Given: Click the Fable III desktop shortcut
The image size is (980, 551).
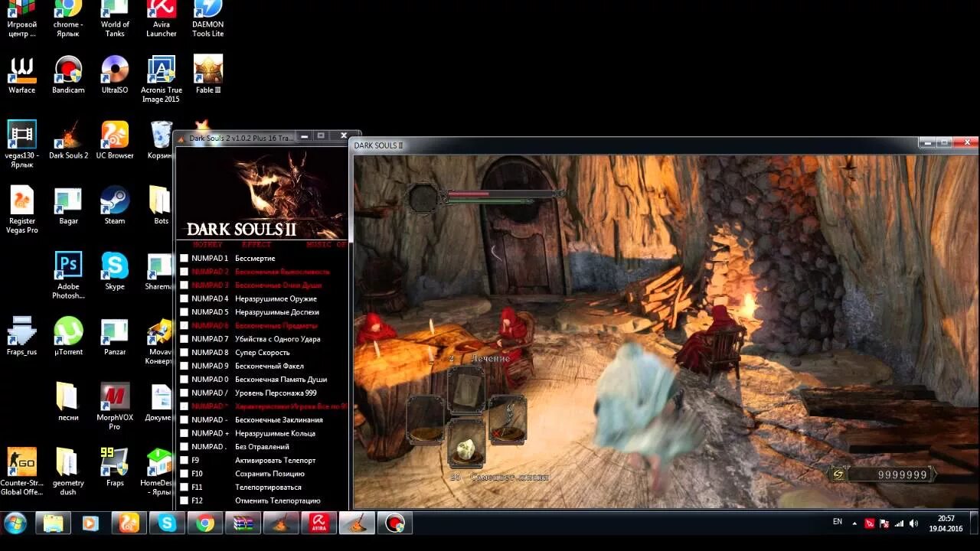Looking at the screenshot, I should pos(208,74).
